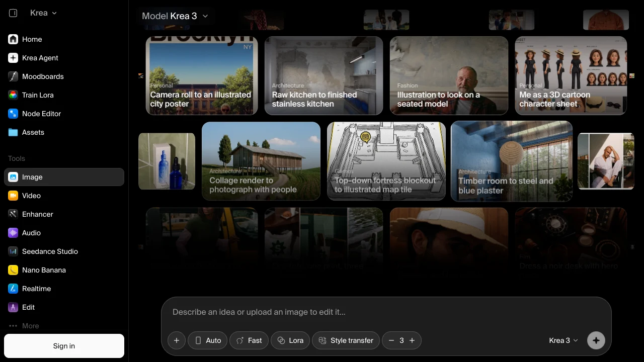Open the Nano Banana icon

click(13, 270)
